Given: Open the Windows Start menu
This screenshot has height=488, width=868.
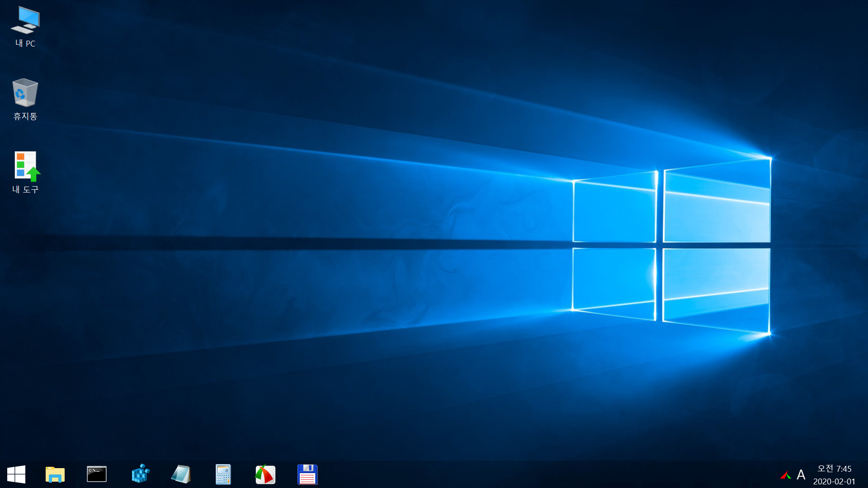Looking at the screenshot, I should [x=16, y=474].
